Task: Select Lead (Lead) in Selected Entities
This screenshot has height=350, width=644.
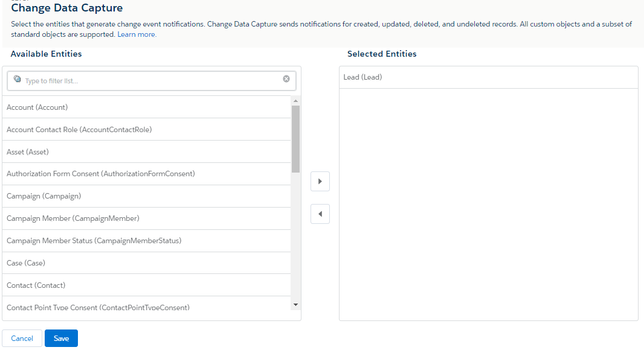Action: tap(488, 77)
